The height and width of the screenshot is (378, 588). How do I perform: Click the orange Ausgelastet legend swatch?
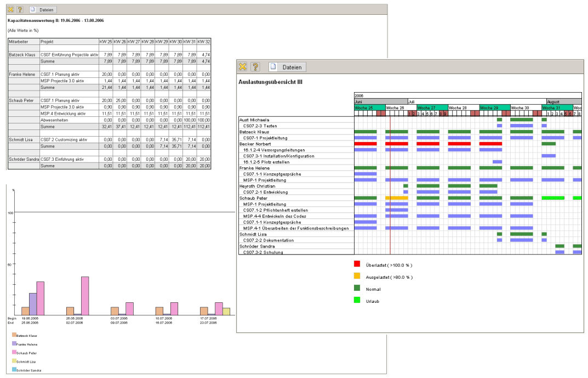pos(357,277)
